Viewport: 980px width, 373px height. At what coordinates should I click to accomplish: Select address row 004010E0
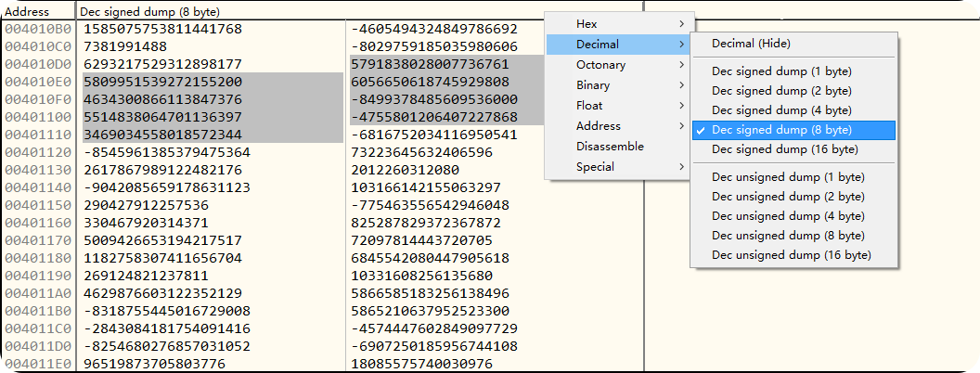(x=37, y=82)
